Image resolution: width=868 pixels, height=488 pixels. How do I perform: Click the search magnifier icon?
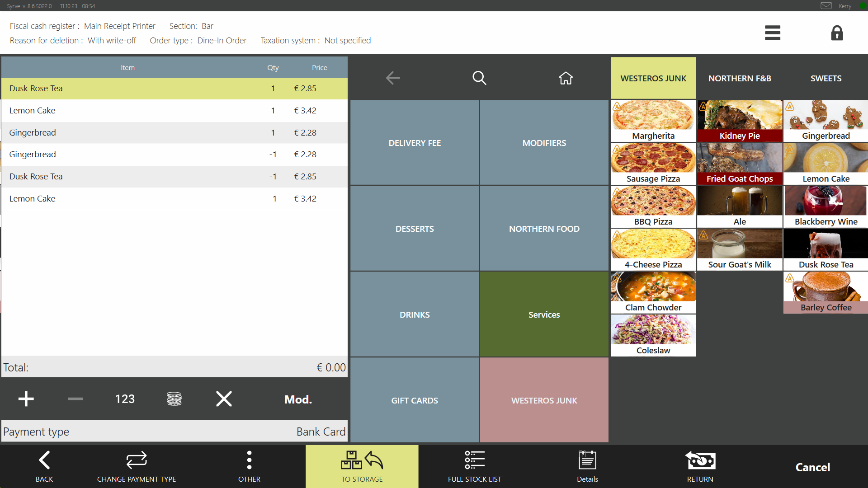click(479, 78)
